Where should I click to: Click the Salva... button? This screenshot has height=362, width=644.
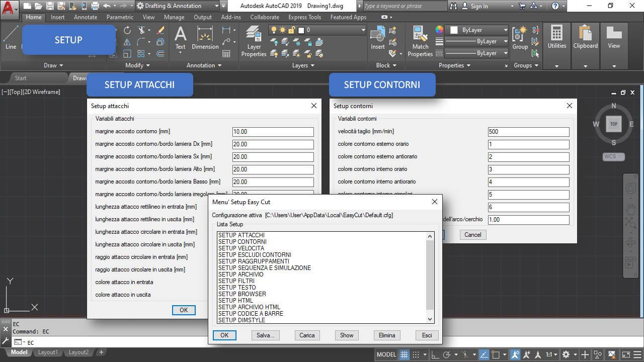click(265, 335)
